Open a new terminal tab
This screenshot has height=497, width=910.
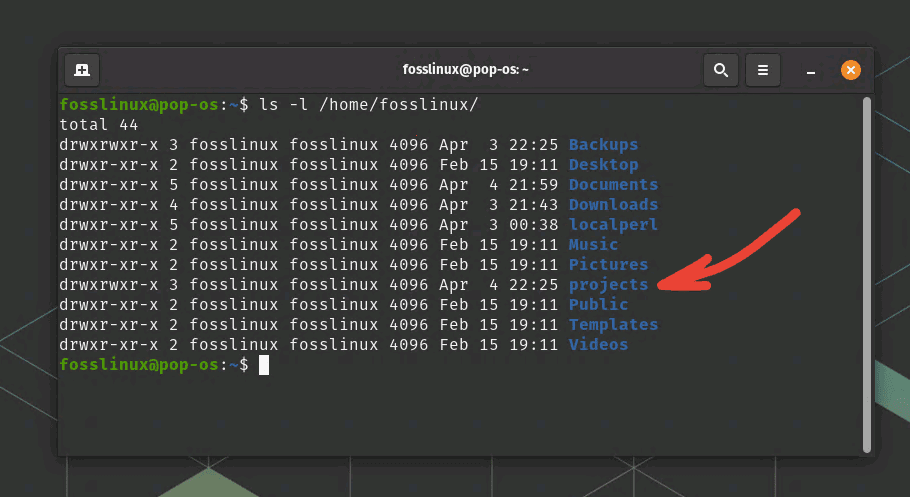point(82,70)
